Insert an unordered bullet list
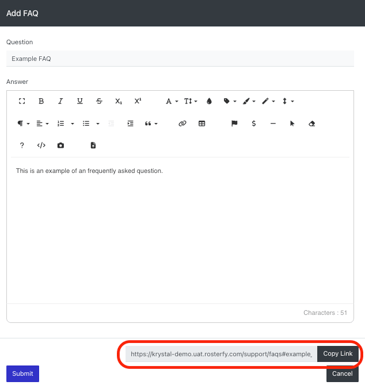This screenshot has height=389, width=365. coord(86,124)
